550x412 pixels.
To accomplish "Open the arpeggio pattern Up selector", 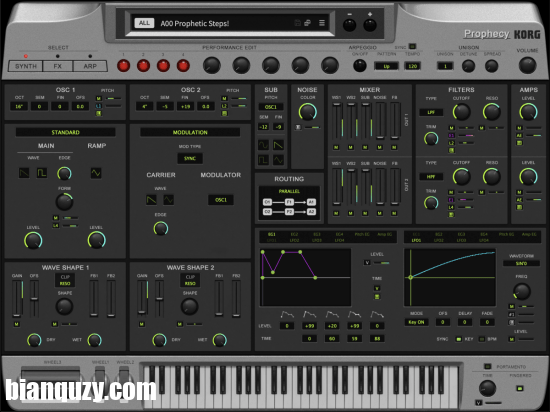I will pos(386,66).
